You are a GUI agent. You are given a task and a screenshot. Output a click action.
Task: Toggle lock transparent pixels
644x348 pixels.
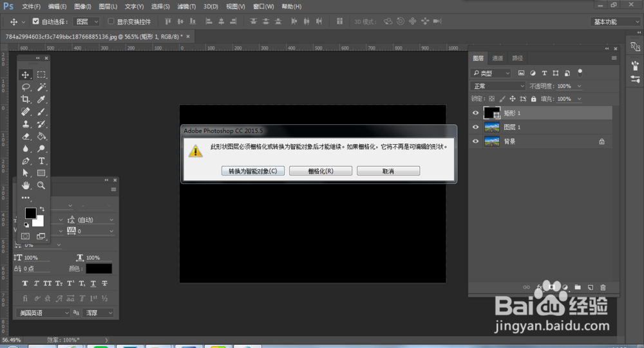[491, 99]
